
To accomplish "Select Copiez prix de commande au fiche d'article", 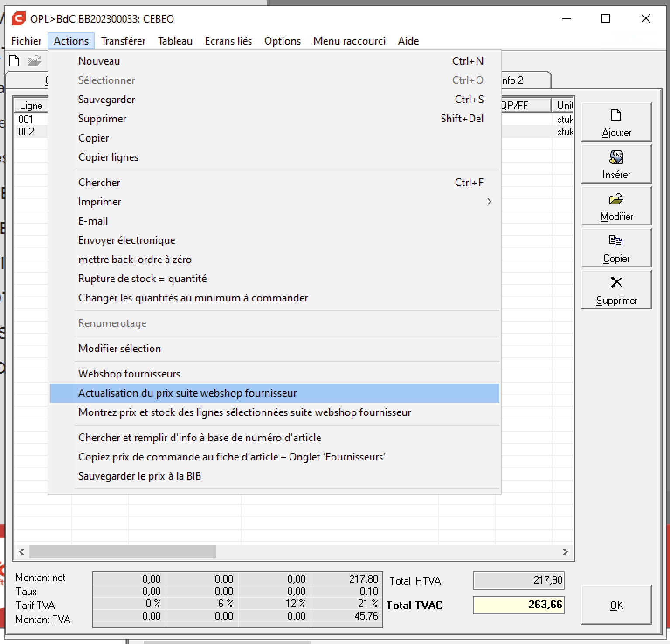I will coord(275,457).
